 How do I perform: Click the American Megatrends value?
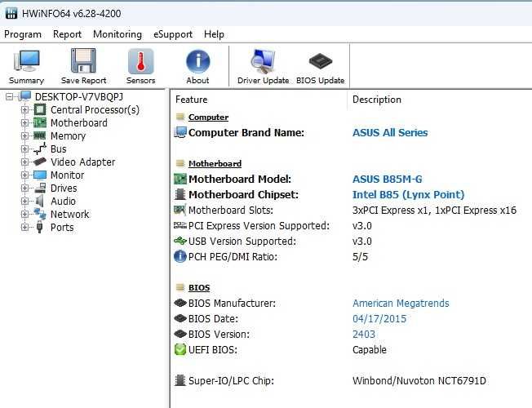(401, 303)
